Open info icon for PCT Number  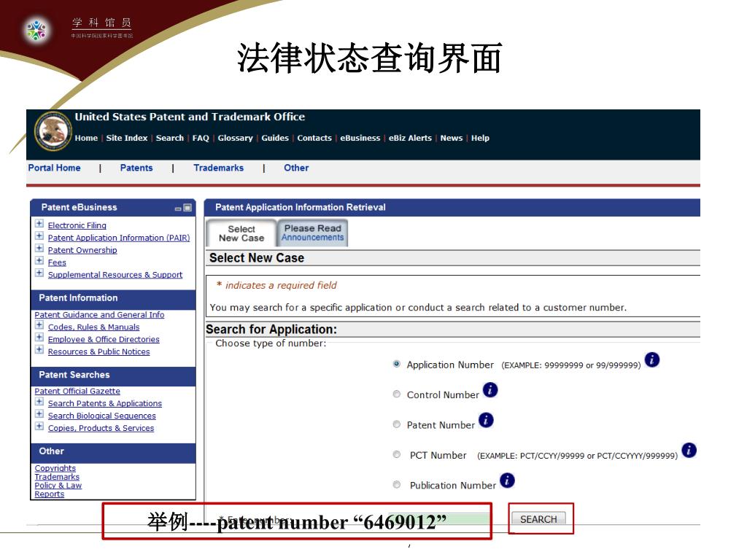[x=689, y=450]
